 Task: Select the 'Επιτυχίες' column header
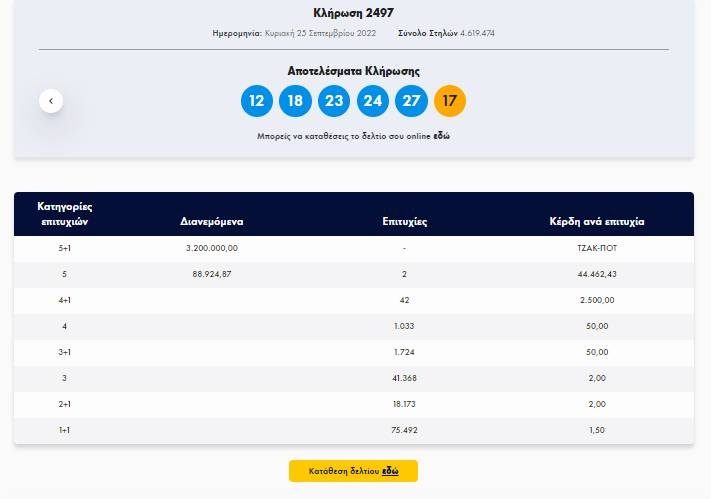pyautogui.click(x=404, y=221)
